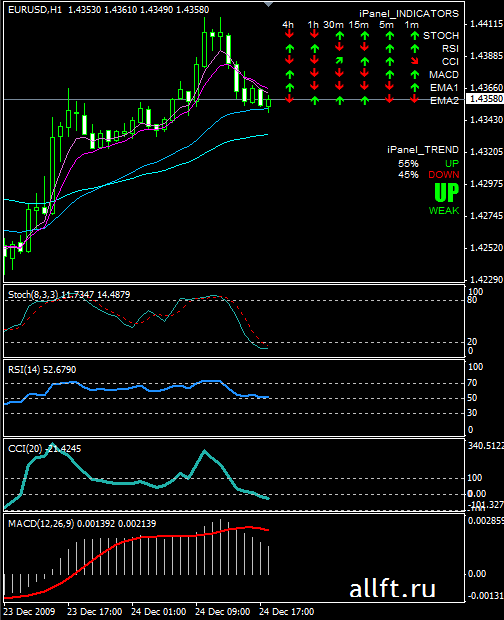Click the Stoch(8,3,3) indicator label
This screenshot has width=504, height=620.
point(33,295)
